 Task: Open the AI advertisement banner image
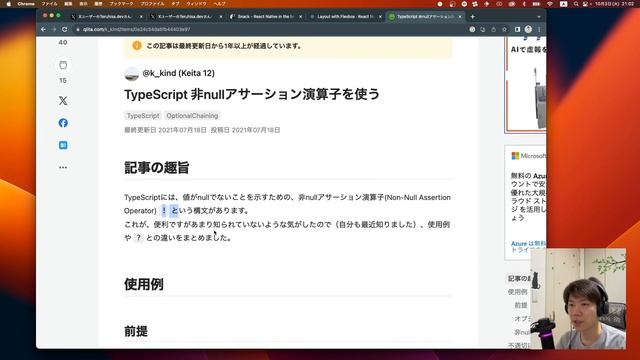[x=525, y=86]
